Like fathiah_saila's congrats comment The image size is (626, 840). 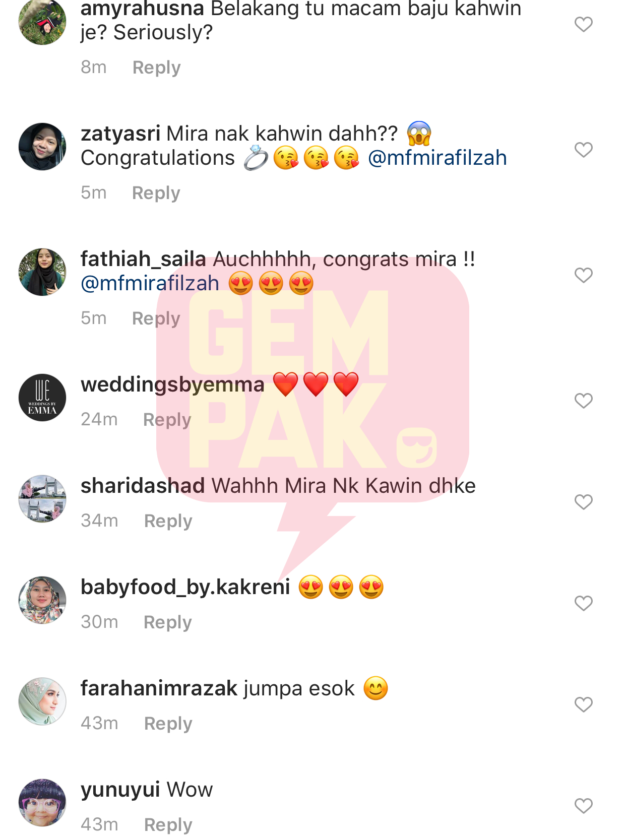click(x=583, y=275)
